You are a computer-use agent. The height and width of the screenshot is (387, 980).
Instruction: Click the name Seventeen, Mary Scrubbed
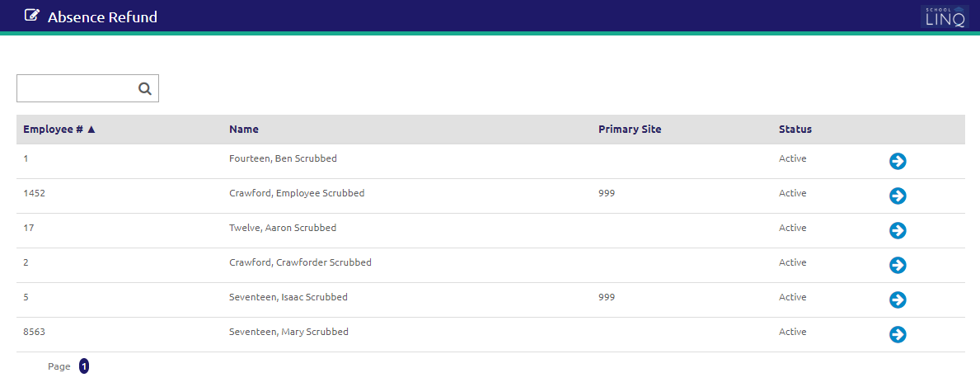288,332
